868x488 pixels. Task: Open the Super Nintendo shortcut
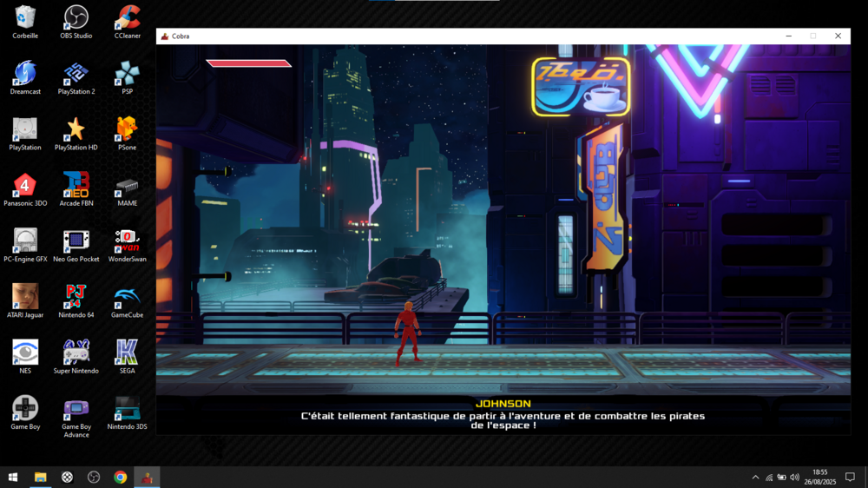click(x=76, y=353)
